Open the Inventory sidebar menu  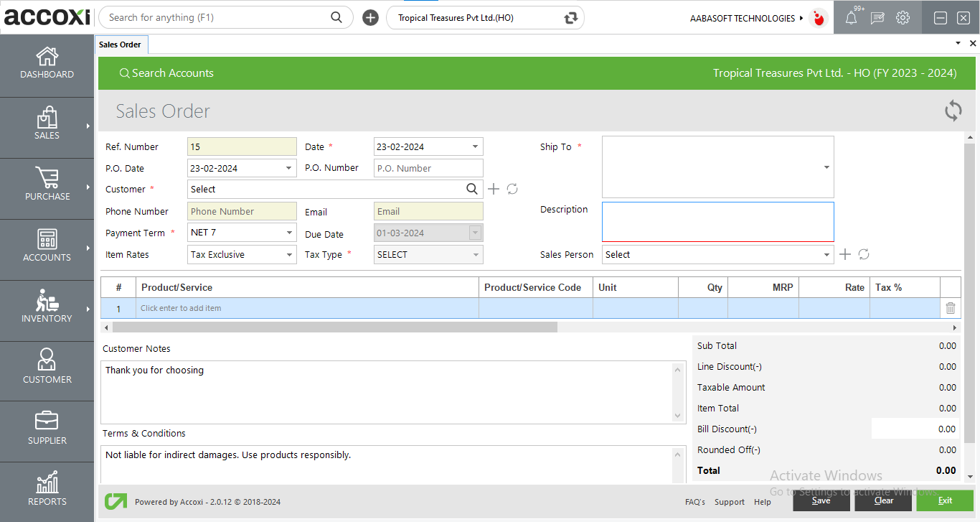pyautogui.click(x=47, y=310)
